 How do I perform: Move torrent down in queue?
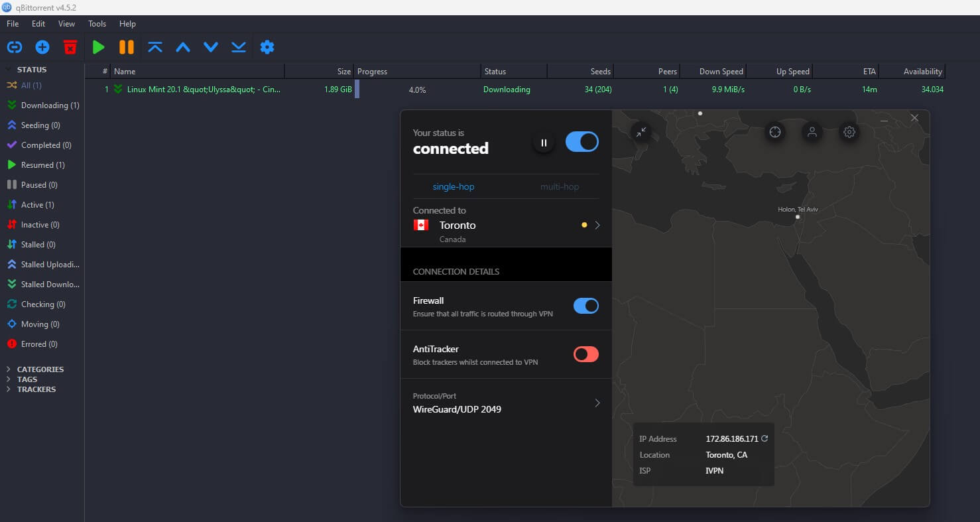tap(211, 47)
